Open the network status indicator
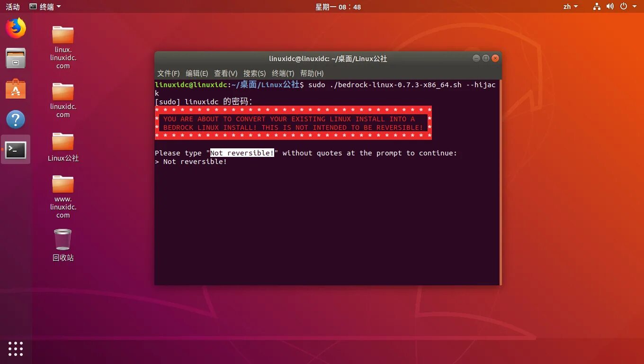 tap(597, 7)
